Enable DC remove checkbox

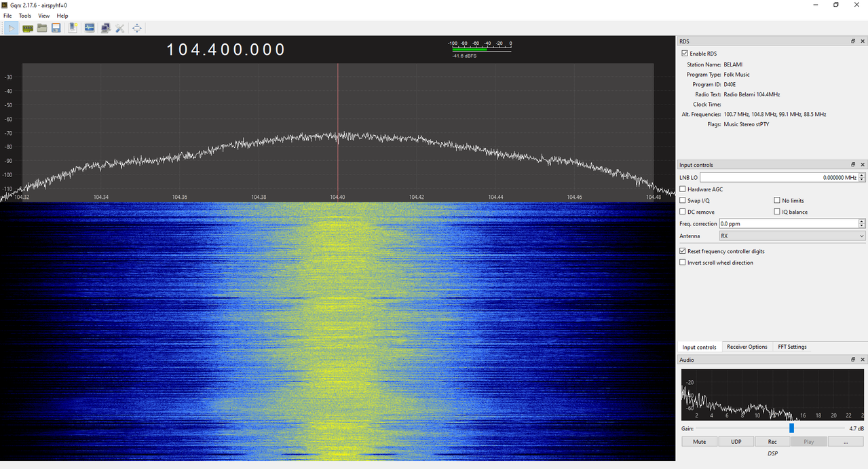[x=683, y=212]
